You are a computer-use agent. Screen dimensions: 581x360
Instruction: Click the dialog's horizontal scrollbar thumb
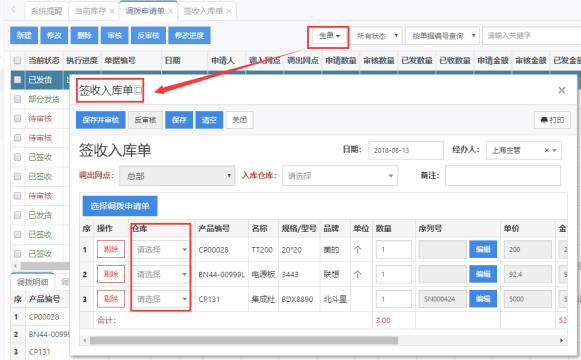244,340
